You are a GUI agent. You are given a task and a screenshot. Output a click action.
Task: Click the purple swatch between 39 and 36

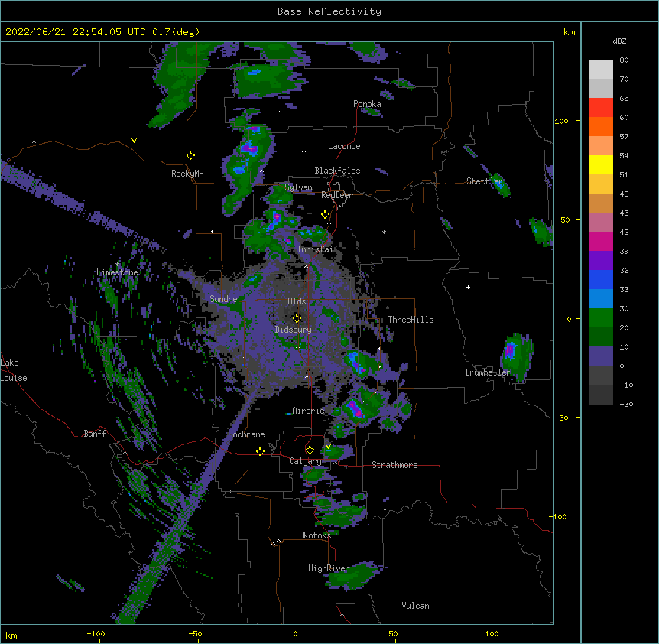click(x=601, y=260)
